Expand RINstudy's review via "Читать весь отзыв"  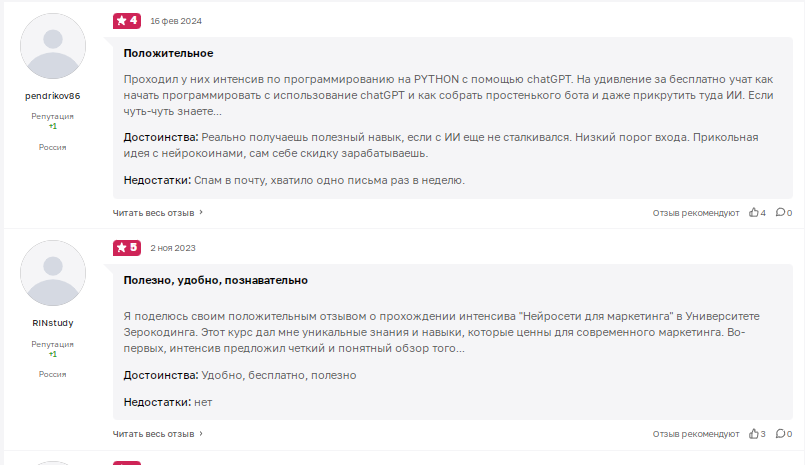coord(154,434)
